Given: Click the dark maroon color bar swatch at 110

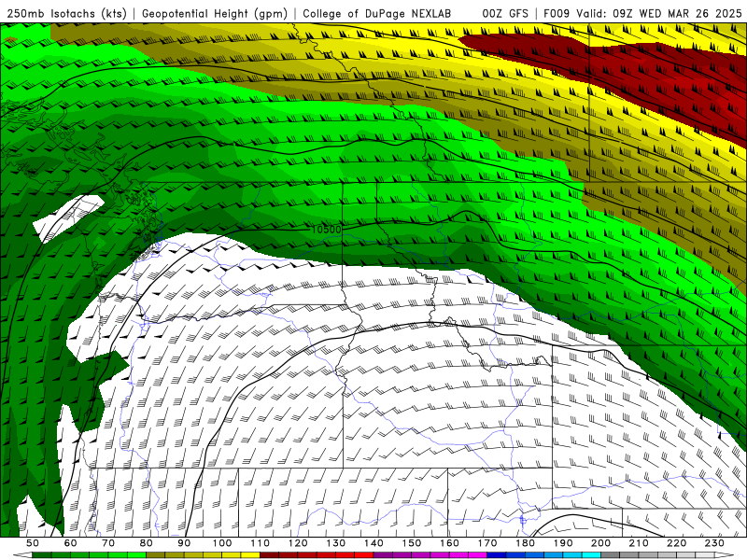Looking at the screenshot, I should [x=269, y=555].
